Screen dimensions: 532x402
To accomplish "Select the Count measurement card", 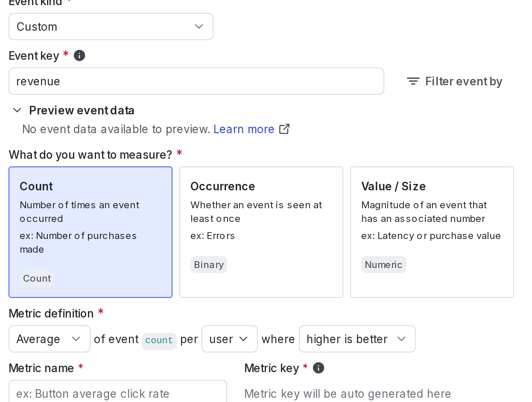I will point(91,232).
